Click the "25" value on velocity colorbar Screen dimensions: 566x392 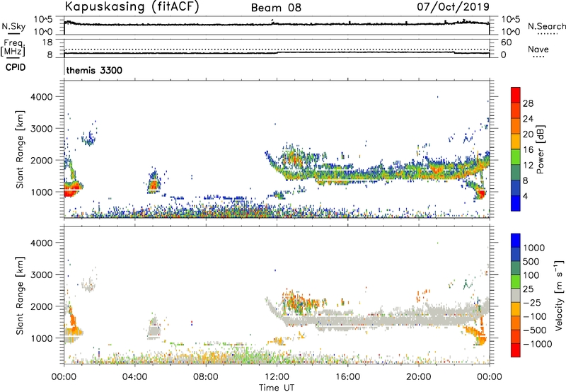pyautogui.click(x=528, y=289)
